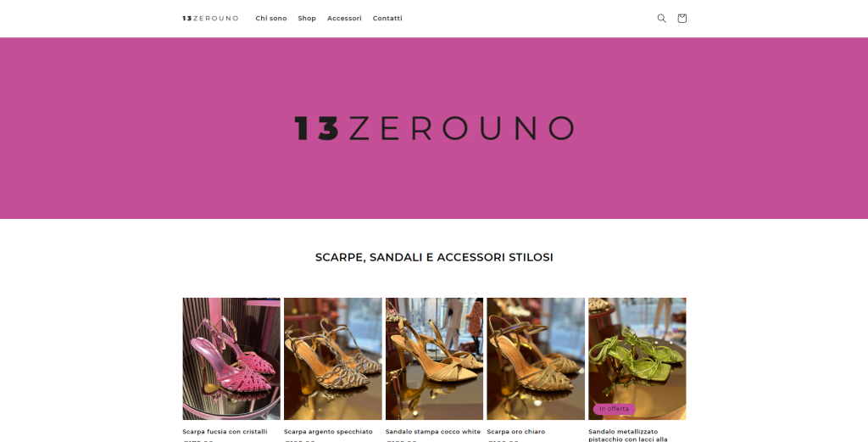Open 'Scarpa oro chiaro' product link
This screenshot has width=868, height=442.
click(x=516, y=432)
